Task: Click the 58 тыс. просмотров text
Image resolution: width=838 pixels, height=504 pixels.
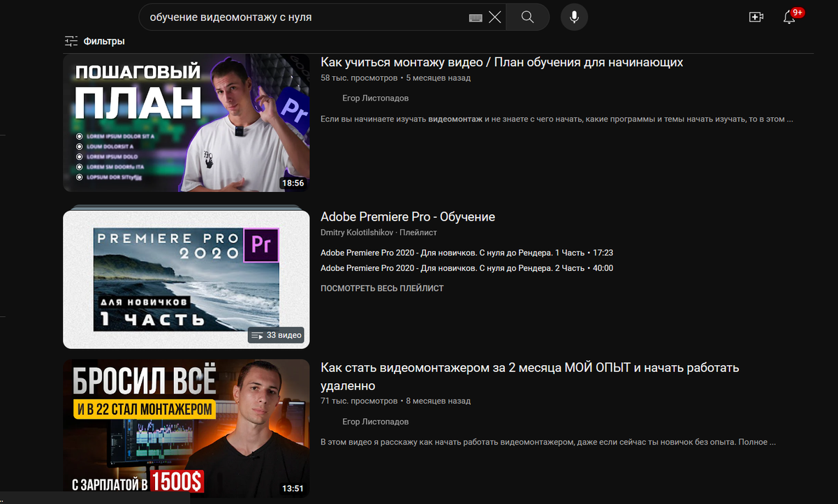Action: coord(359,78)
